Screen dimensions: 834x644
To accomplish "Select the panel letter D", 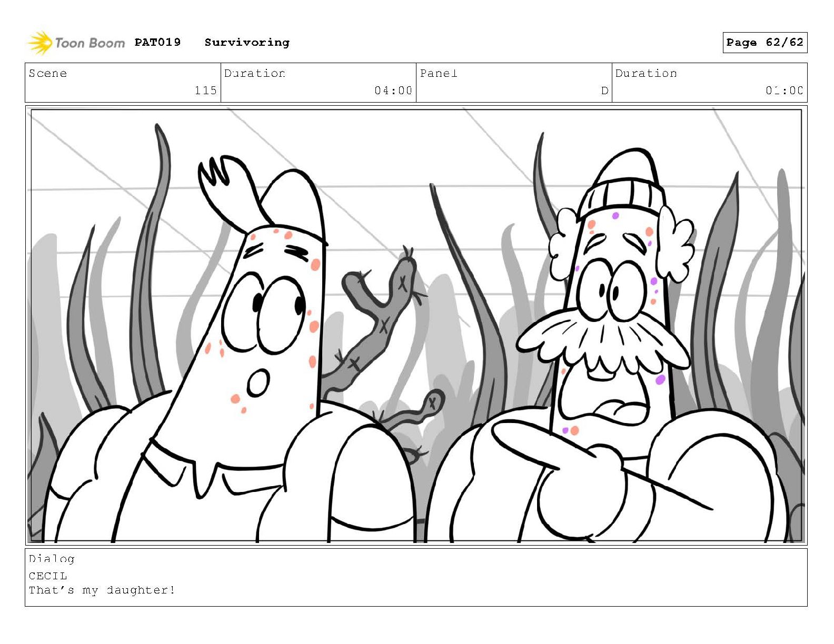I will point(604,90).
